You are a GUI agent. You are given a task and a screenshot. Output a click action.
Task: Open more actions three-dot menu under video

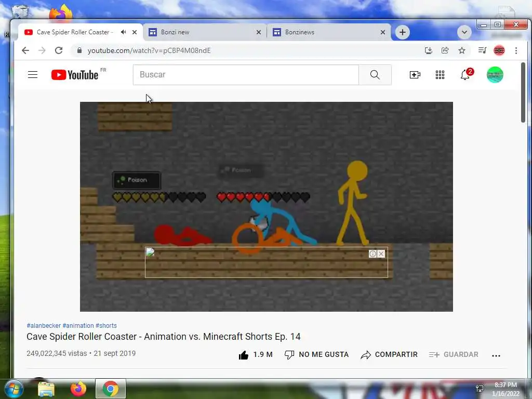pos(496,355)
